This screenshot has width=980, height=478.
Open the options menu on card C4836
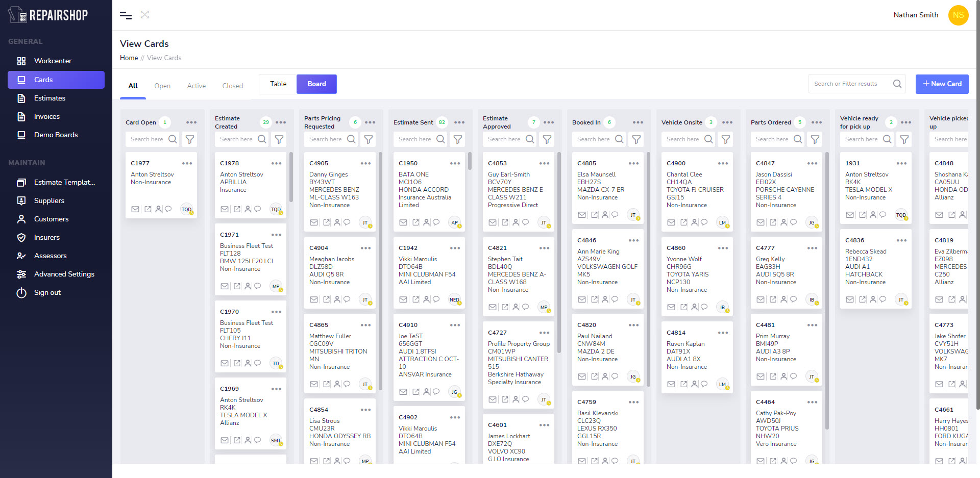coord(902,240)
